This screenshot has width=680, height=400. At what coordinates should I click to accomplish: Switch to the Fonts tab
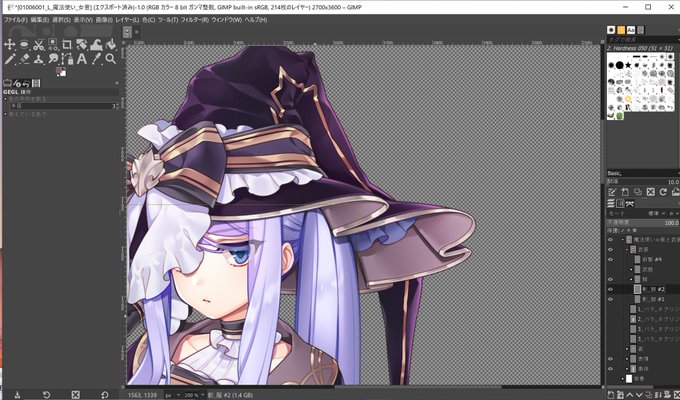(x=631, y=30)
